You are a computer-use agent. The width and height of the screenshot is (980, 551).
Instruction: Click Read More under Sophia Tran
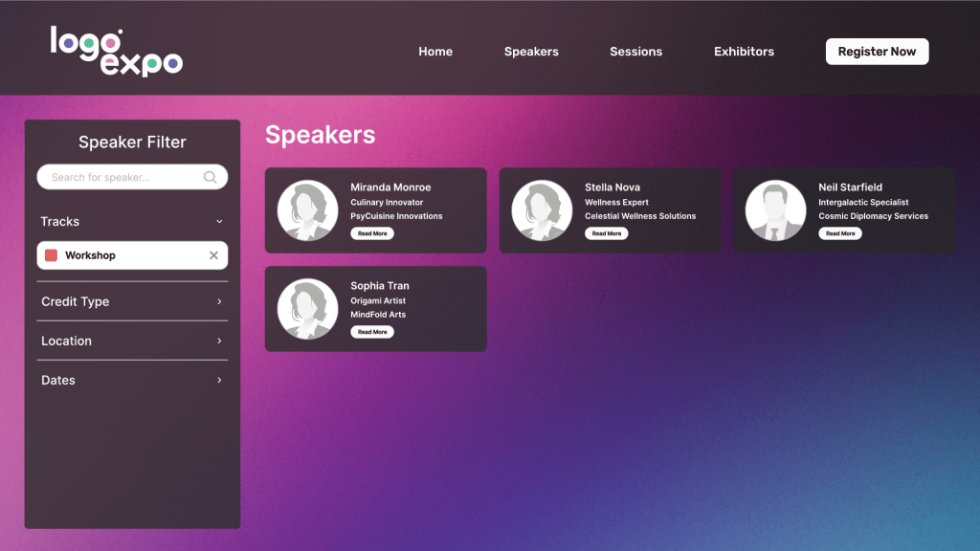pos(372,332)
